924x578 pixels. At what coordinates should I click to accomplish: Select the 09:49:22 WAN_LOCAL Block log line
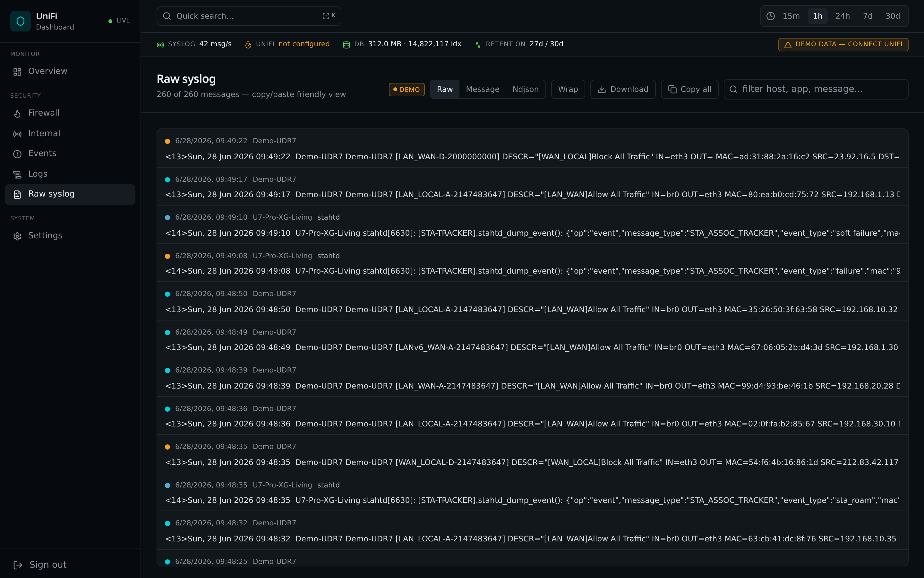click(x=532, y=148)
